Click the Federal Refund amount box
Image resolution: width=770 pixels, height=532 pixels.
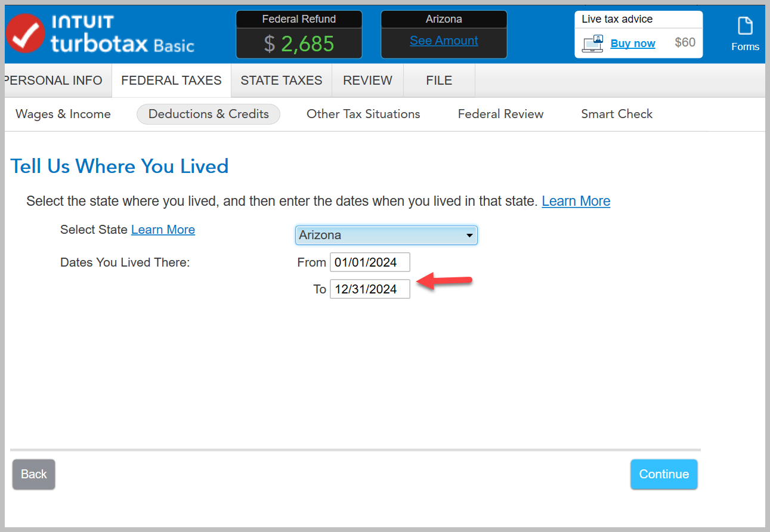[x=299, y=35]
